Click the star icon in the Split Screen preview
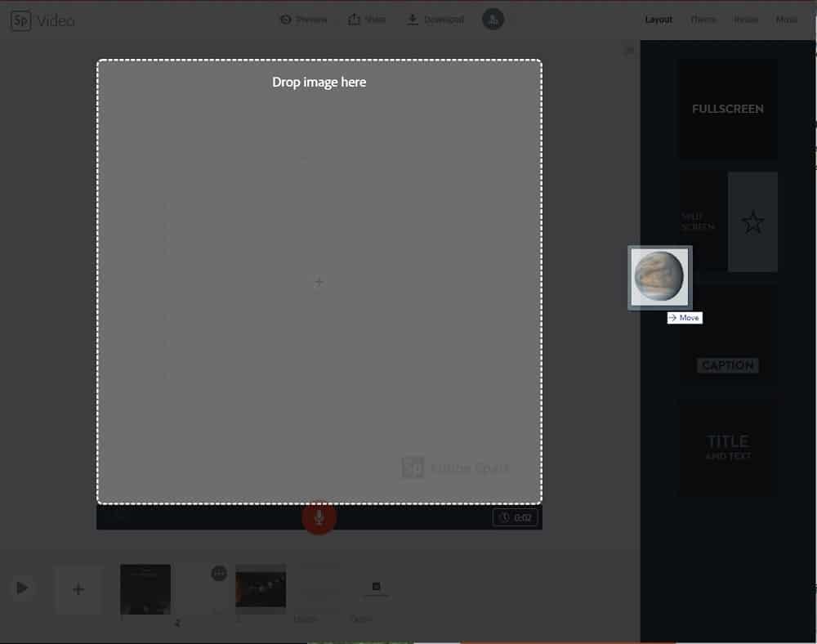 [x=752, y=221]
